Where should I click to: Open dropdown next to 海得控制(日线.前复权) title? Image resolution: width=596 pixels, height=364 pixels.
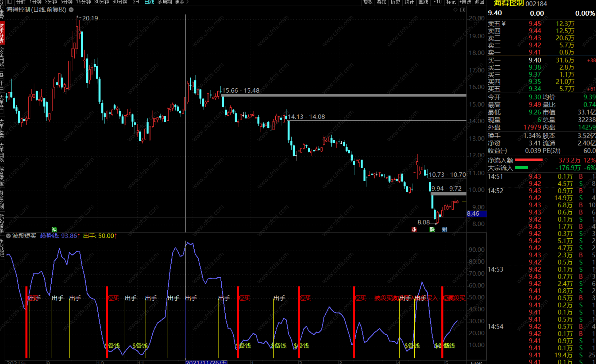(71, 10)
